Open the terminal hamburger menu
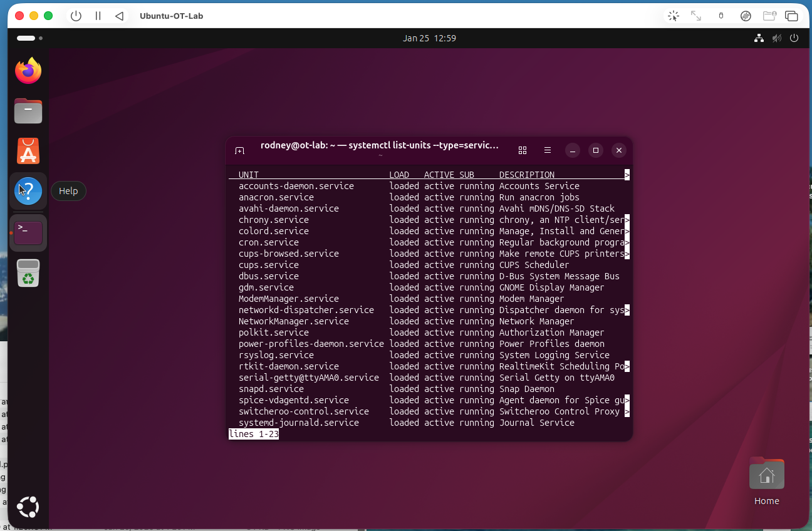This screenshot has height=531, width=812. [548, 150]
